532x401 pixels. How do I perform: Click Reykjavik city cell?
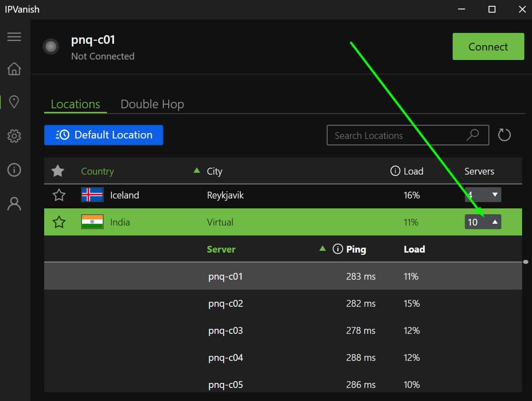(225, 196)
